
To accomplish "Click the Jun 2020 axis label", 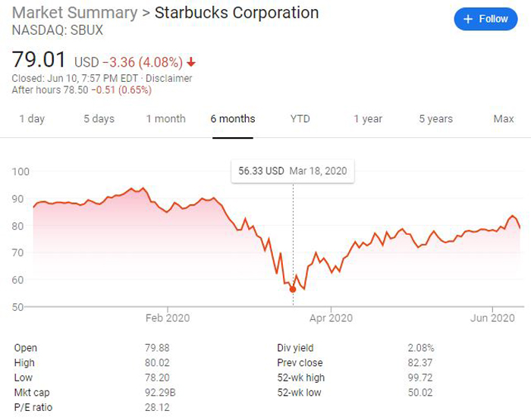I will coord(492,318).
